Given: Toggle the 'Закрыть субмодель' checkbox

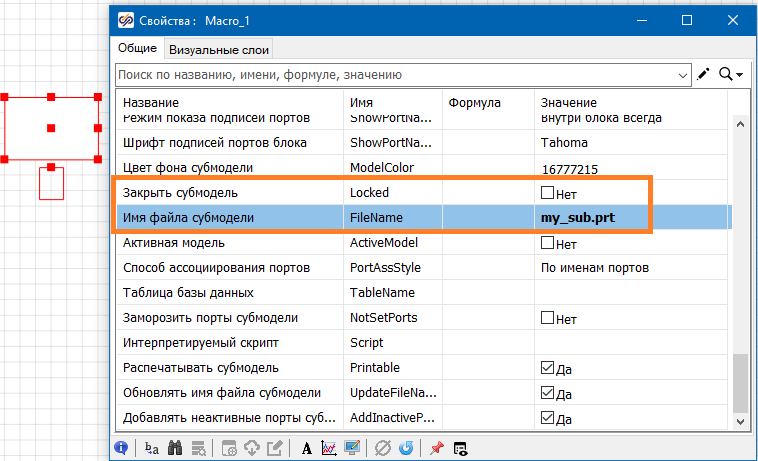Looking at the screenshot, I should pos(547,192).
